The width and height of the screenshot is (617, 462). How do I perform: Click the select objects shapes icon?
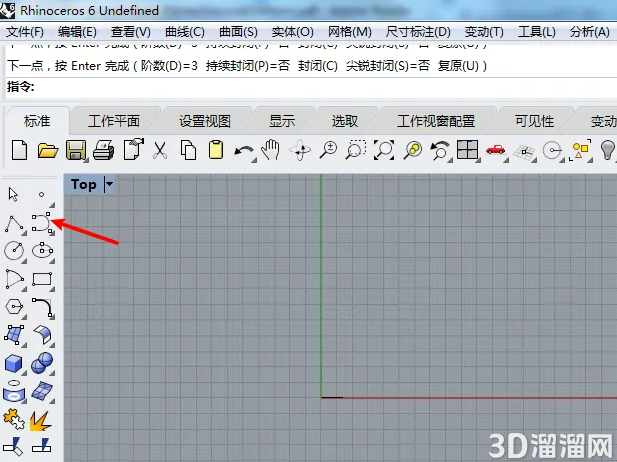[x=580, y=150]
